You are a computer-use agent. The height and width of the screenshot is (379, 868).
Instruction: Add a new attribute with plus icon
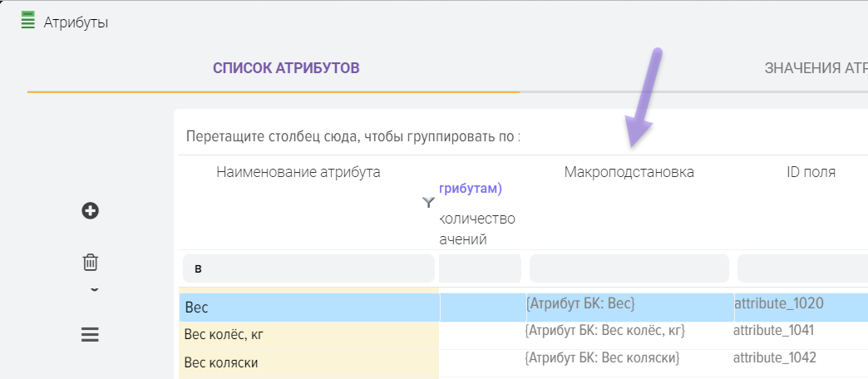tap(91, 211)
